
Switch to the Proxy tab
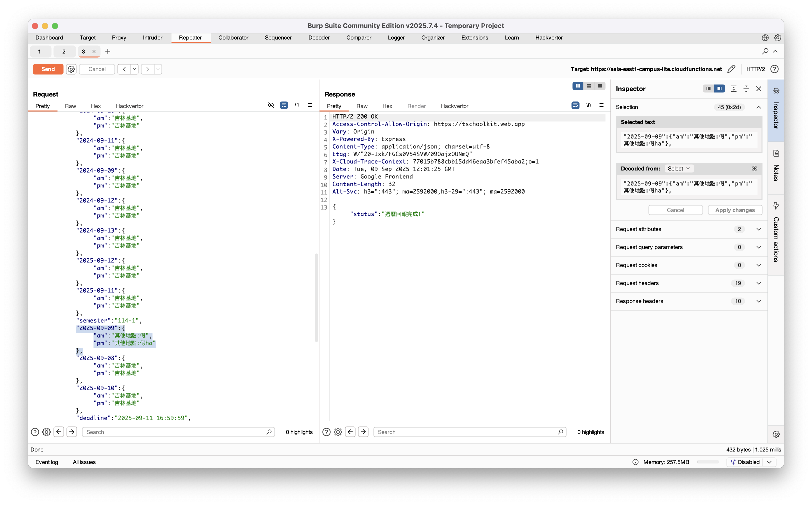[119, 38]
